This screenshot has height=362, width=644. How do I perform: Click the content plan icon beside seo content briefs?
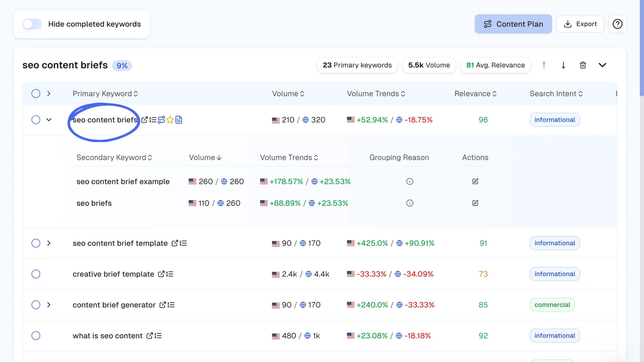(x=161, y=120)
